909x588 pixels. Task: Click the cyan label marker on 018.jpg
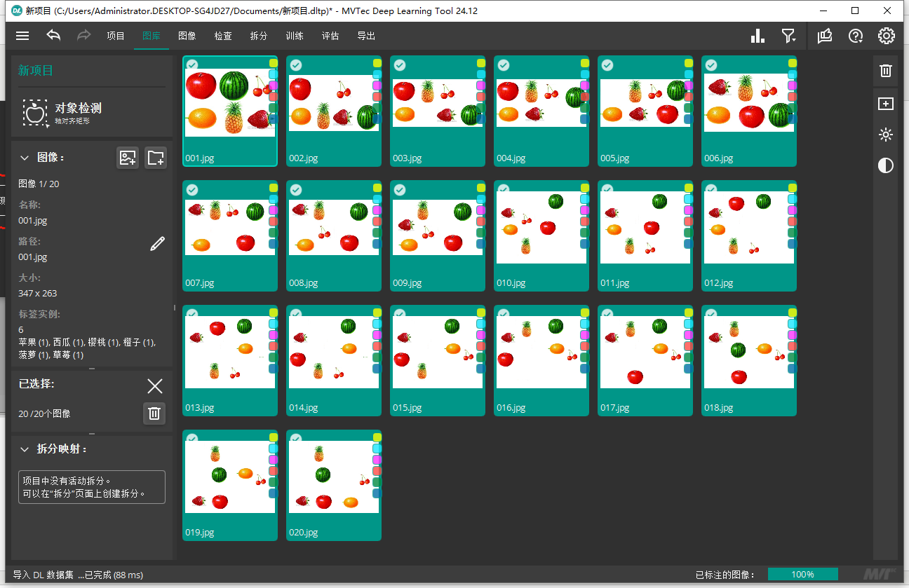coord(792,324)
